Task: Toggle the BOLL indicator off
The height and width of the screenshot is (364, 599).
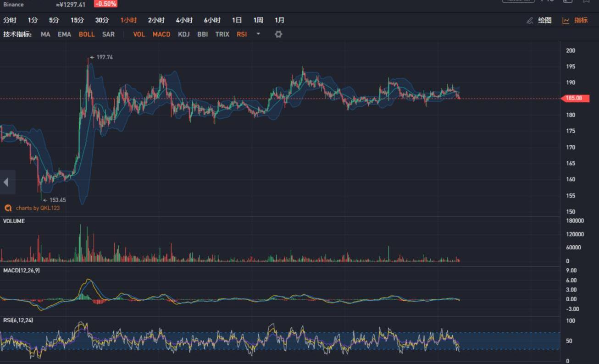Action: (87, 34)
